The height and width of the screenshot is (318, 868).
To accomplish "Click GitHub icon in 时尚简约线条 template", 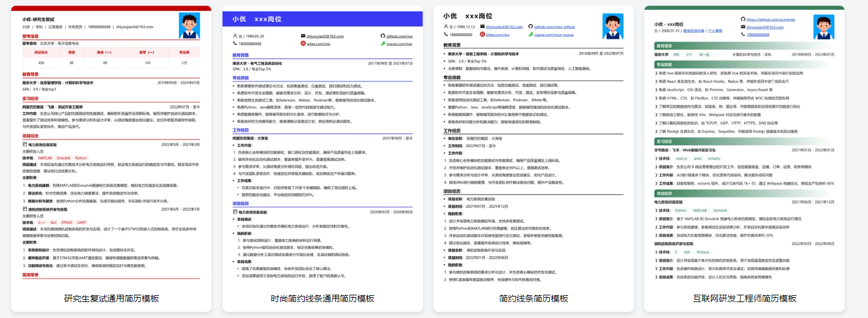I will (383, 36).
